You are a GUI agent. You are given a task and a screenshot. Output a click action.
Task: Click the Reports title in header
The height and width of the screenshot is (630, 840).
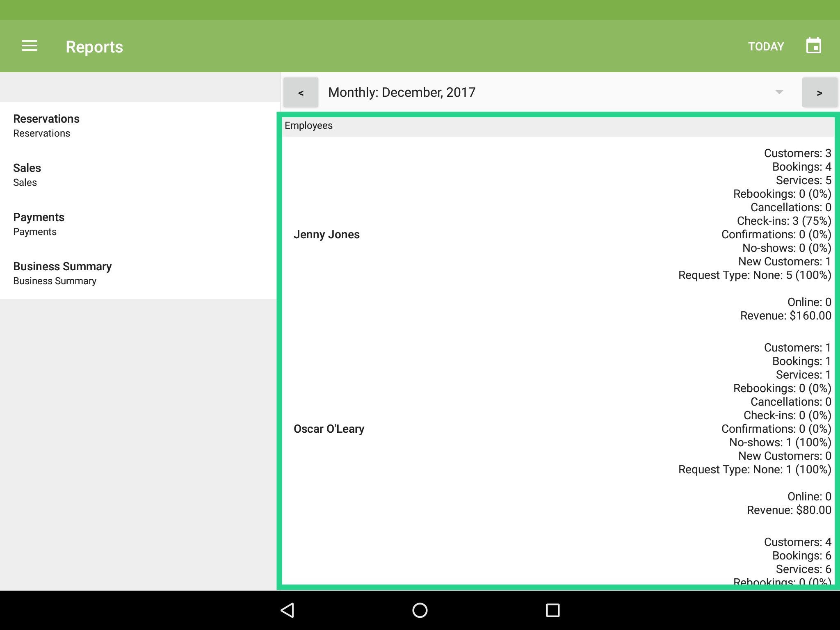[x=94, y=47]
